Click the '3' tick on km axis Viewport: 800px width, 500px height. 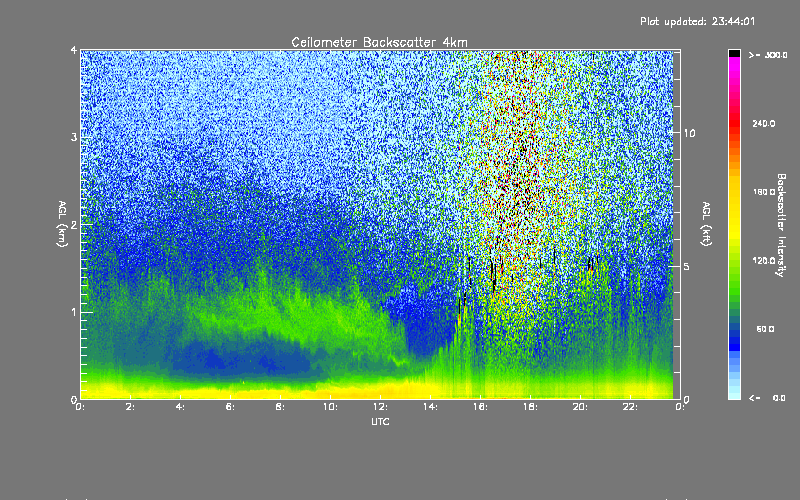point(74,137)
